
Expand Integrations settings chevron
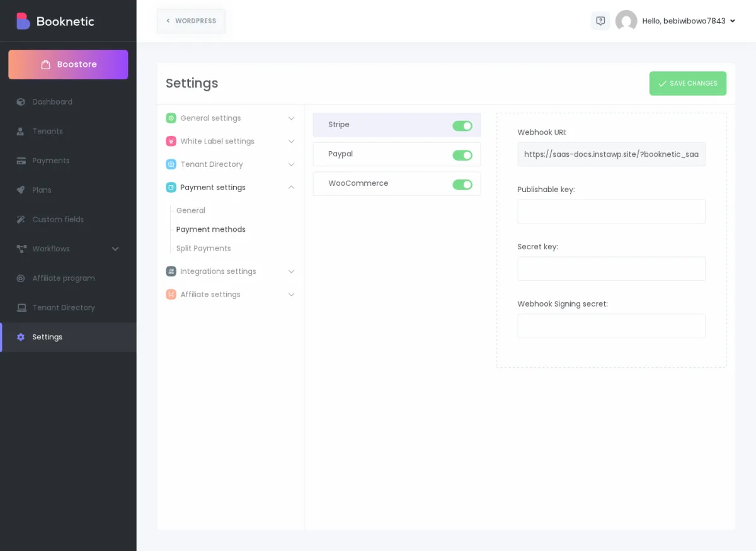point(291,271)
